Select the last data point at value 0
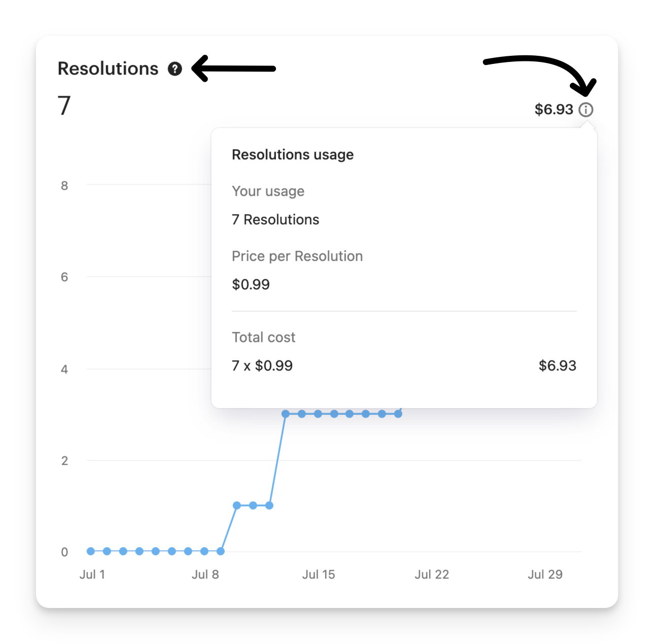The height and width of the screenshot is (644, 654). (x=221, y=551)
